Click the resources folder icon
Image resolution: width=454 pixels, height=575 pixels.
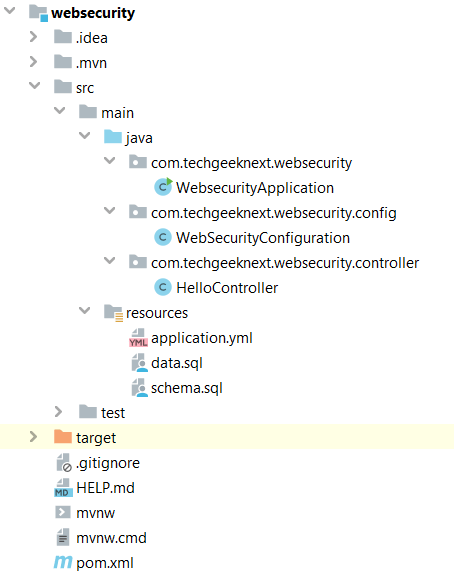click(113, 313)
